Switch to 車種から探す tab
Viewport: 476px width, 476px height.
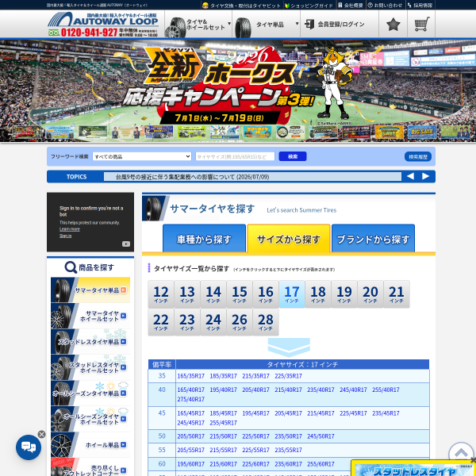pos(204,239)
